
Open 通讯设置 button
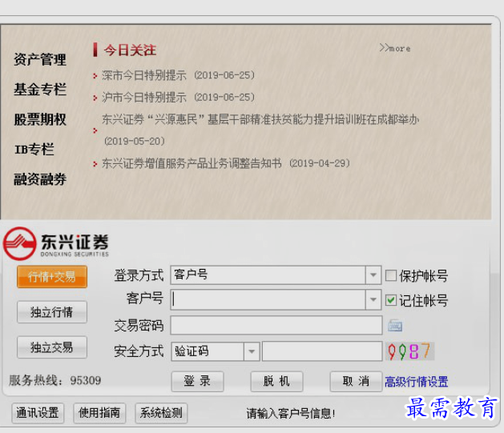[38, 413]
